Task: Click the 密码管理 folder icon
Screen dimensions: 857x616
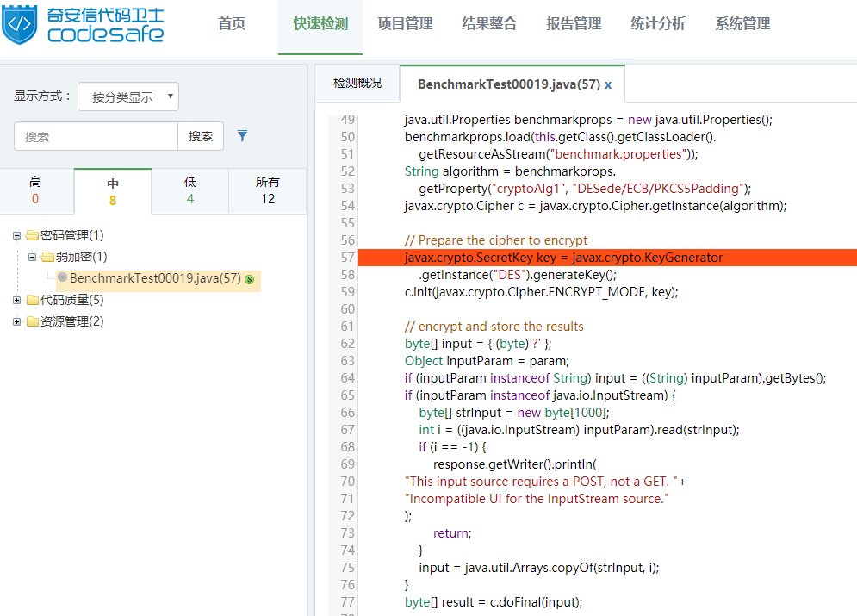Action: (x=32, y=235)
